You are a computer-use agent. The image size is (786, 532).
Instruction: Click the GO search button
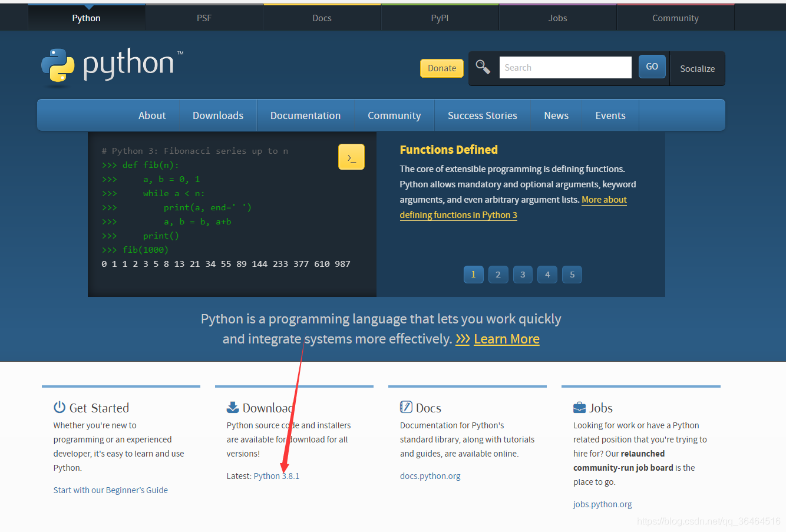(652, 67)
